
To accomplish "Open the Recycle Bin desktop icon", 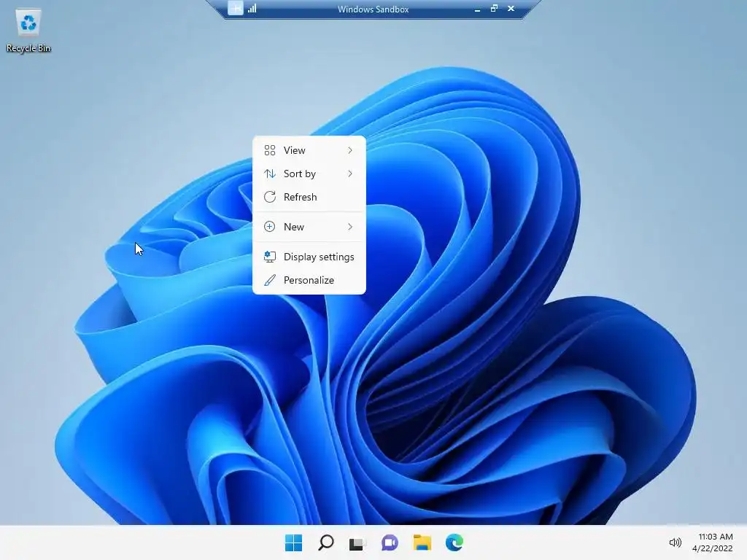I will (x=28, y=31).
